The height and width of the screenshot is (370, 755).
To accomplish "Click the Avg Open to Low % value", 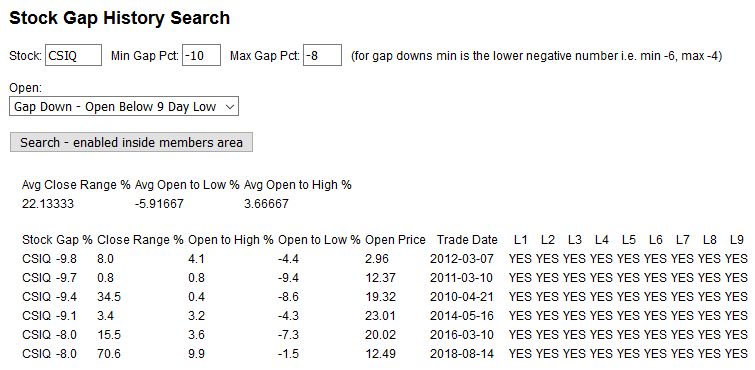I will pos(159,204).
